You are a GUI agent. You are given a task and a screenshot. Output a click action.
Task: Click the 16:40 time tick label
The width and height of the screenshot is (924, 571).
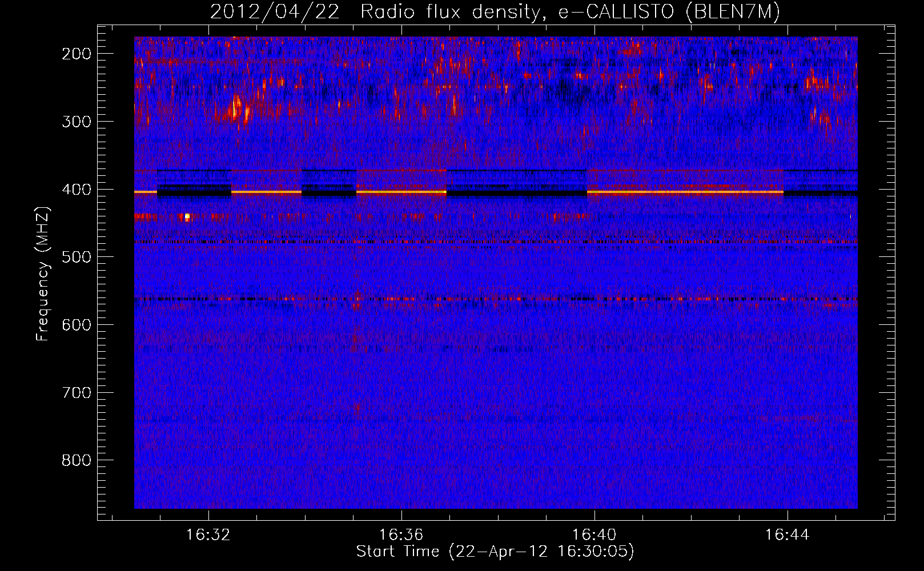tap(594, 535)
